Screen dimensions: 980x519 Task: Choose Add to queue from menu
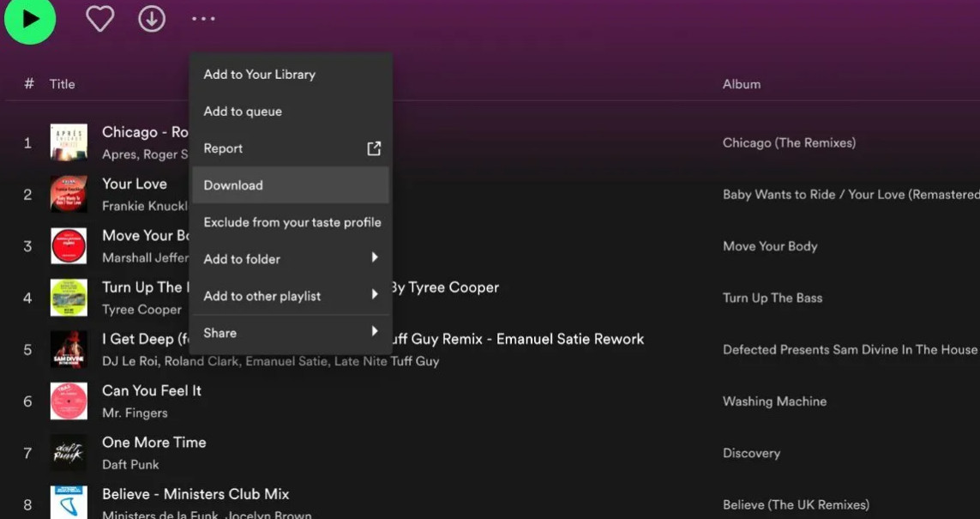coord(291,112)
